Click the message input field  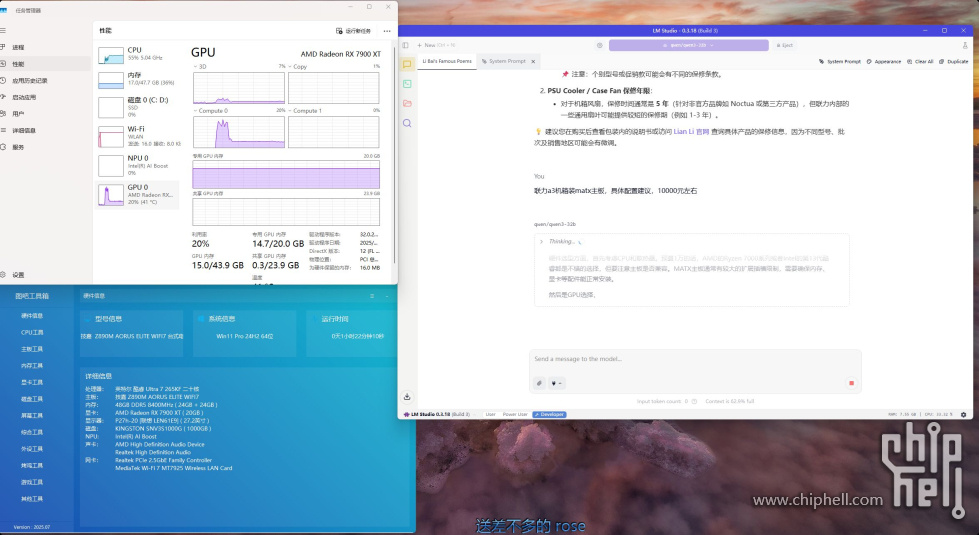pos(695,359)
